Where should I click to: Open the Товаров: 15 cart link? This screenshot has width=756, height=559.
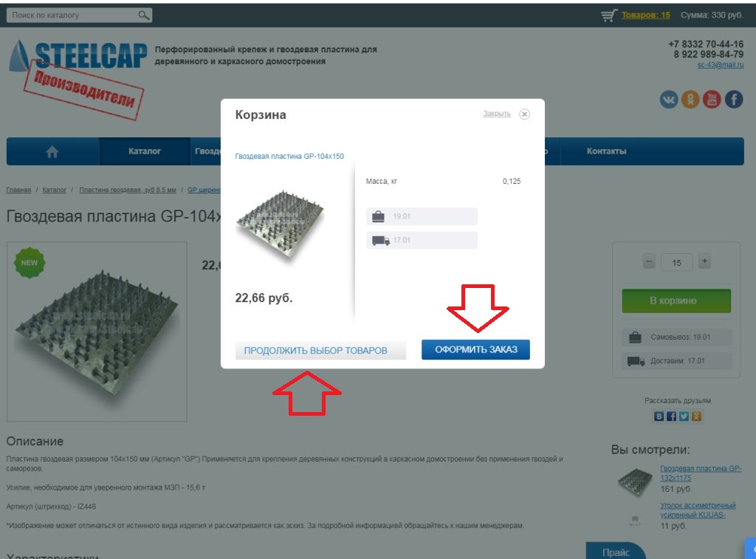(x=645, y=15)
